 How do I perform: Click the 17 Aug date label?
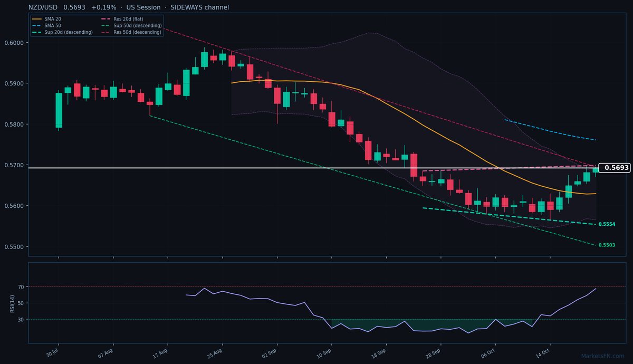[161, 352]
